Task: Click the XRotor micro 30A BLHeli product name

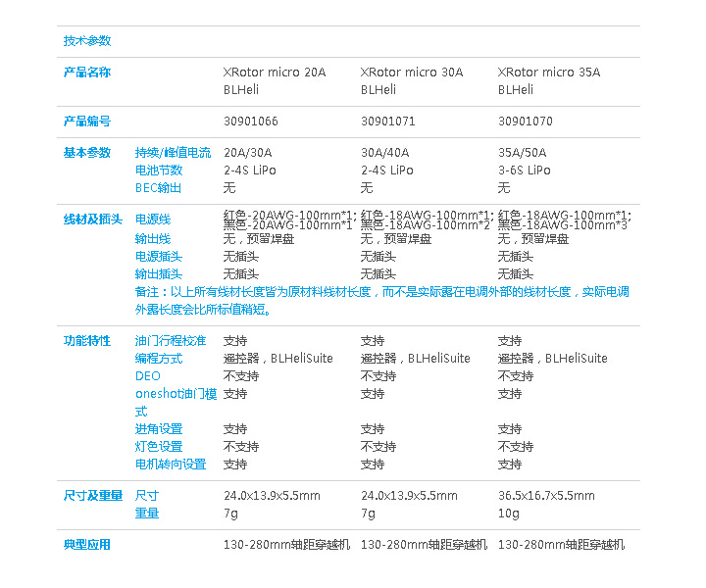Action: click(x=412, y=80)
